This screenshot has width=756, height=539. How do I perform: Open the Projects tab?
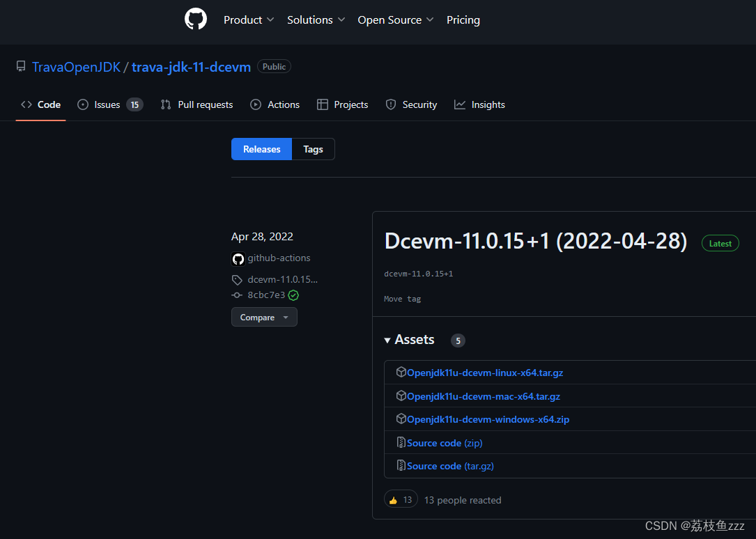click(342, 104)
